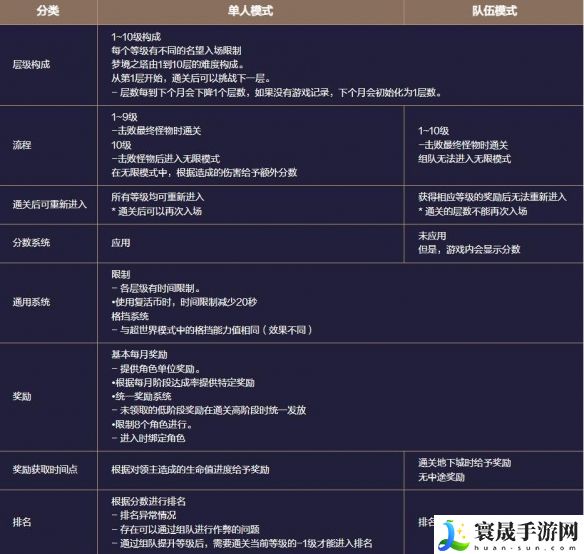Click the line about 层数每到下个月会下降1个层数
584x554 pixels.
[x=276, y=93]
